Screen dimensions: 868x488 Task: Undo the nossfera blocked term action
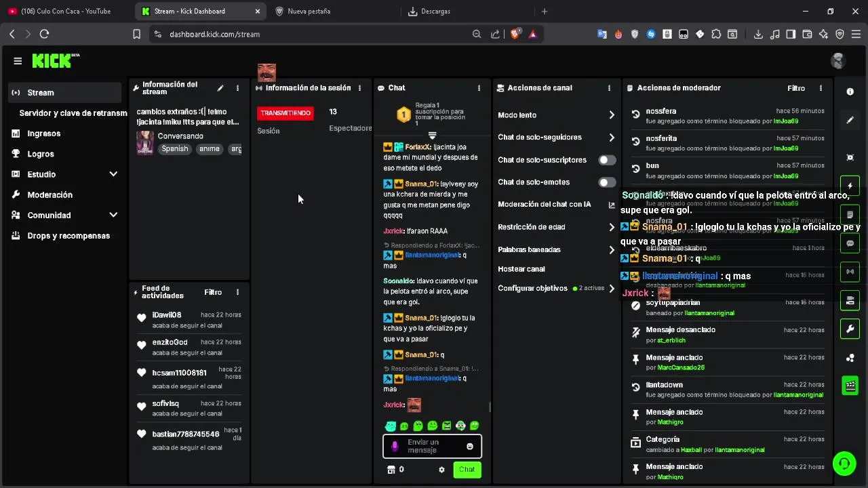coord(635,115)
